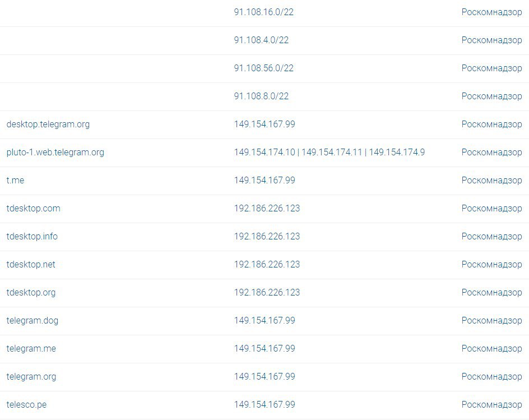529x420 pixels.
Task: Open the telesco.pe domain link
Action: tap(26, 405)
